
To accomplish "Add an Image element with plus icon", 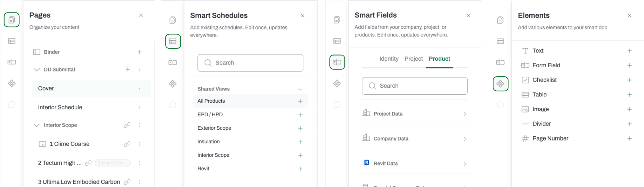I will (x=629, y=109).
